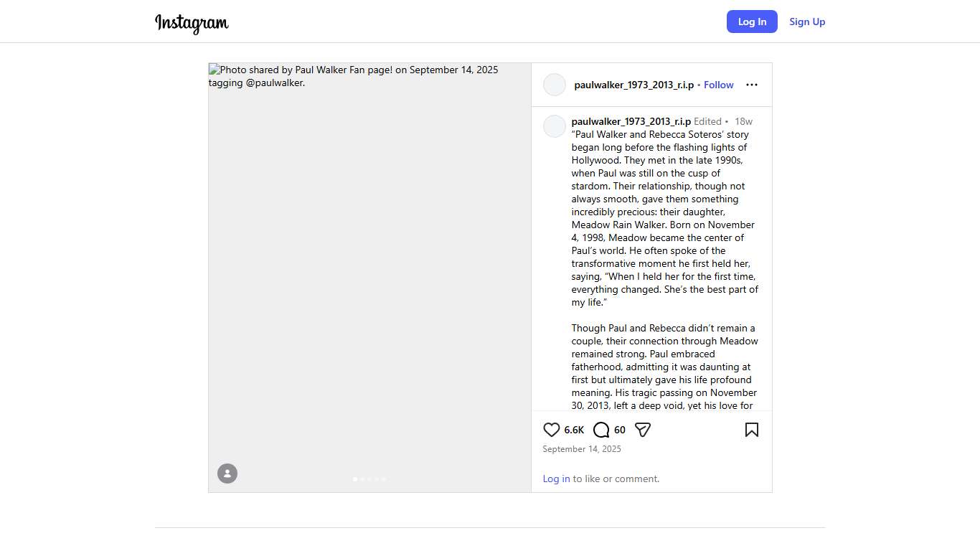980x551 pixels.
Task: Click the 18w timestamp in the caption
Action: [743, 121]
